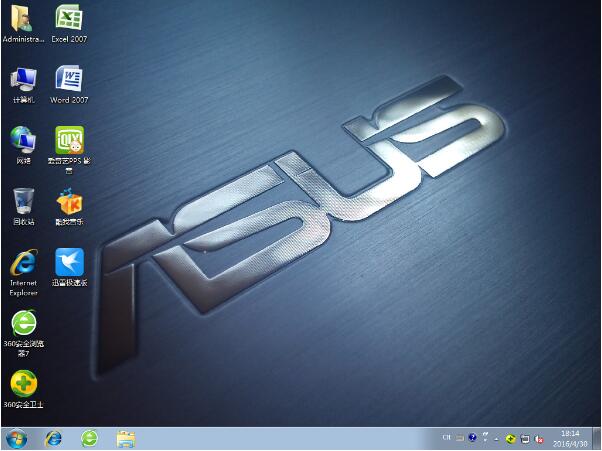This screenshot has height=451, width=602.
Task: Click the blue help question mark tray icon
Action: coord(473,438)
